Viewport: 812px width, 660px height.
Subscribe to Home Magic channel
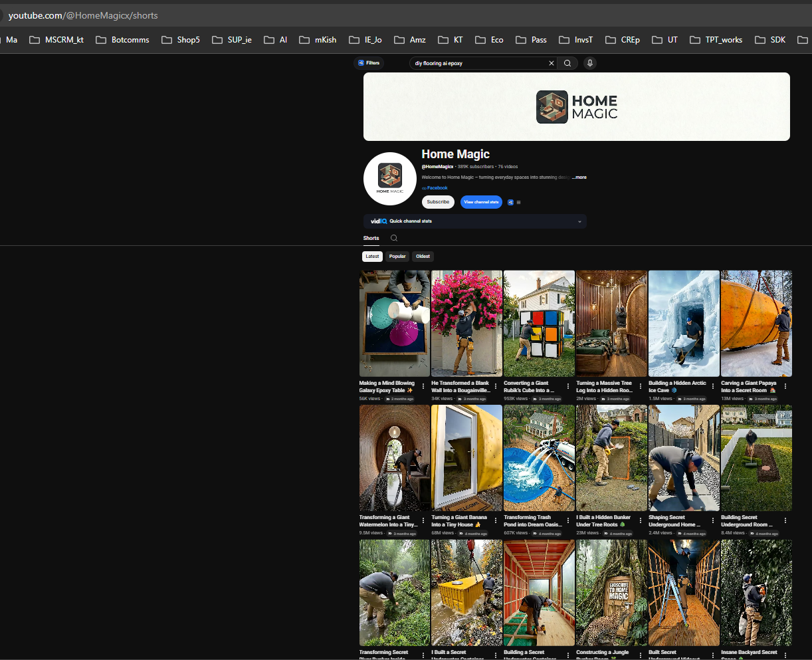(438, 202)
